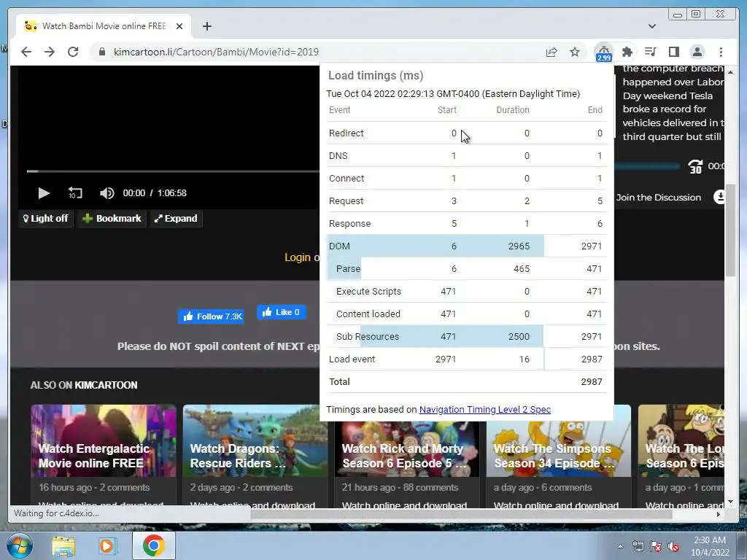Select the Load event row label

point(352,359)
